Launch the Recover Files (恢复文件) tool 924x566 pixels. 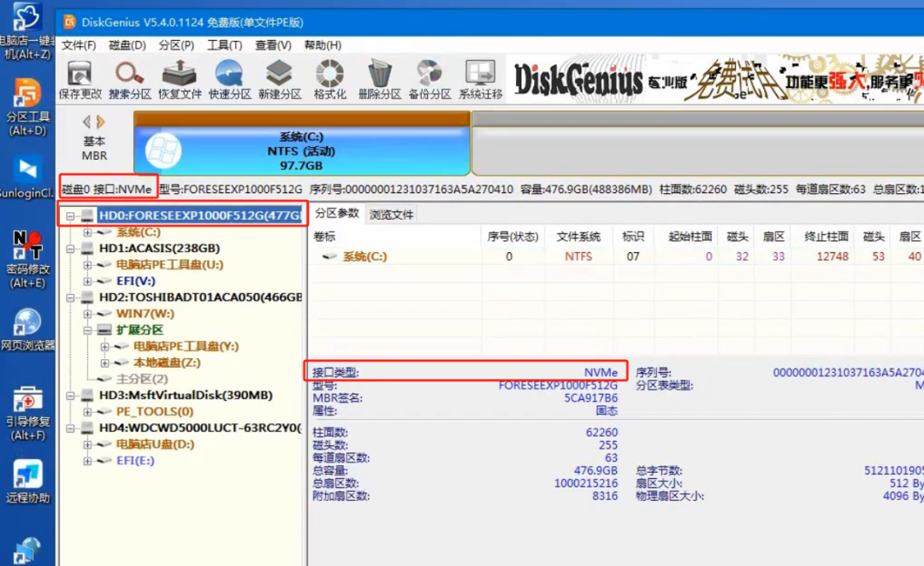click(180, 80)
